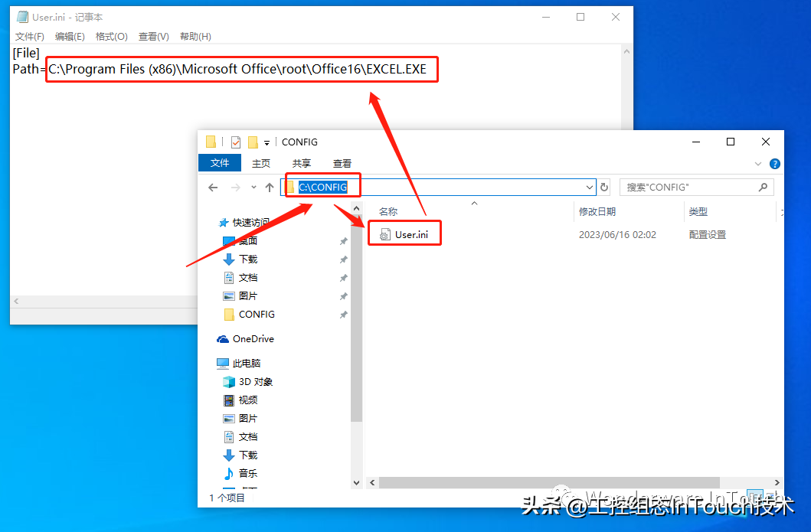Expand the ribbon with chevron
Screen dimensions: 811x532
coord(758,164)
